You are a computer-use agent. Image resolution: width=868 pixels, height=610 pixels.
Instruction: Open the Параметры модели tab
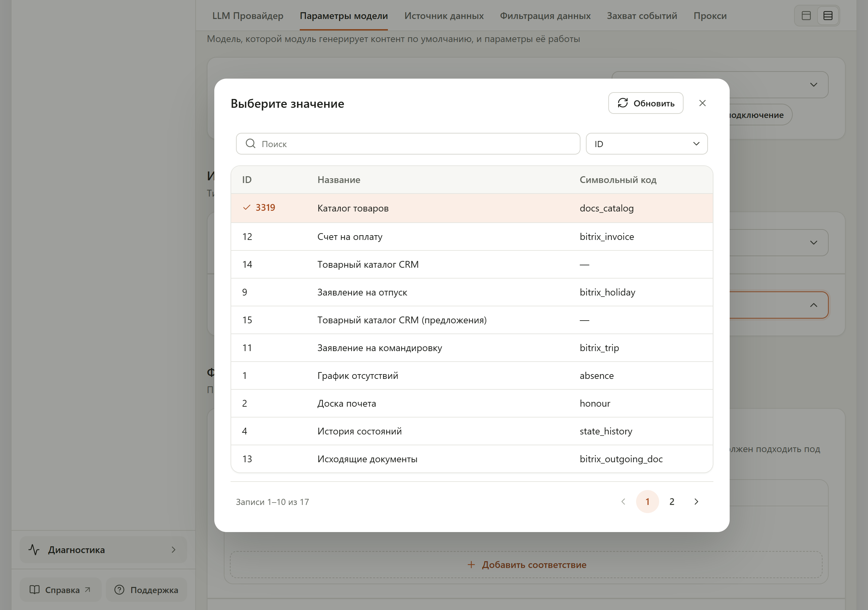(x=344, y=16)
